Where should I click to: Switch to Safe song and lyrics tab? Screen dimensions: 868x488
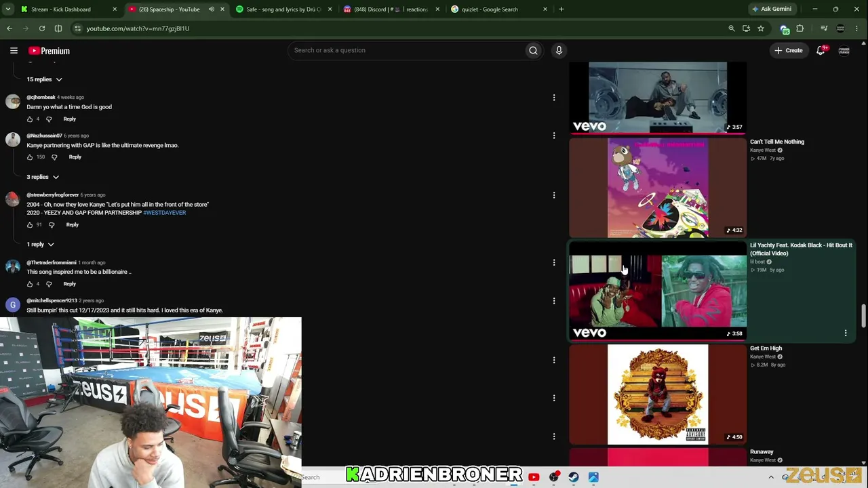(x=283, y=9)
